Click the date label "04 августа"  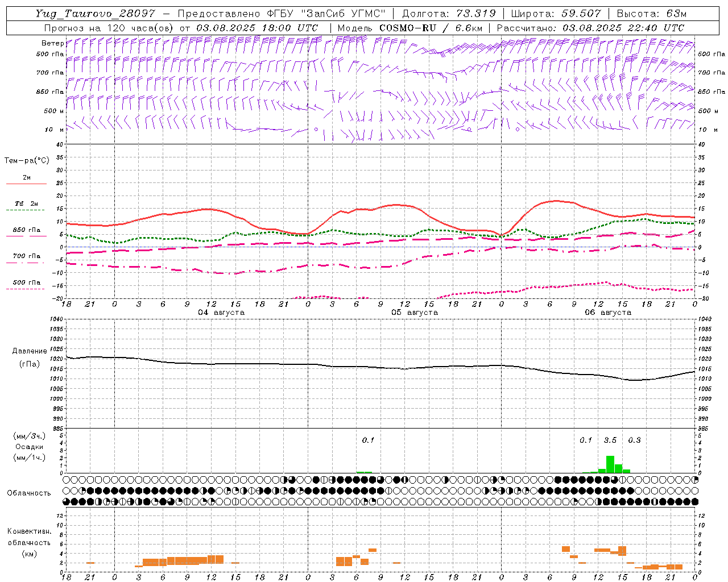click(221, 313)
